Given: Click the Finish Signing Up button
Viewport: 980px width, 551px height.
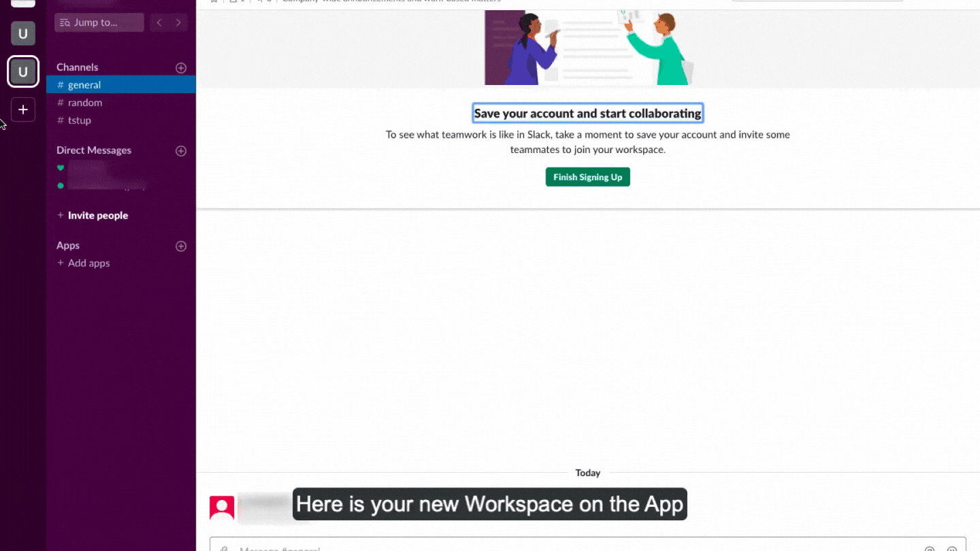Looking at the screenshot, I should point(588,177).
